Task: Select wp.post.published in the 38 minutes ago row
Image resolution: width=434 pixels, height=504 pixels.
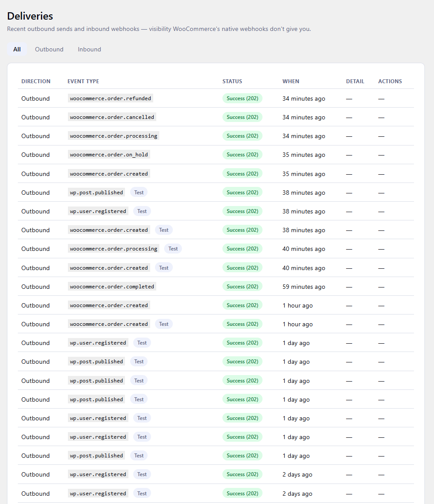Action: (x=96, y=192)
